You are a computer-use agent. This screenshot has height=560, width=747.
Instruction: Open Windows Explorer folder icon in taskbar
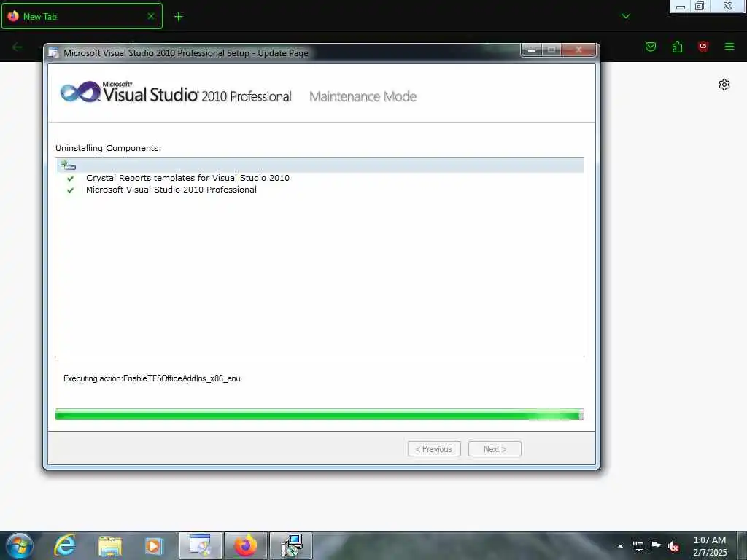point(110,545)
